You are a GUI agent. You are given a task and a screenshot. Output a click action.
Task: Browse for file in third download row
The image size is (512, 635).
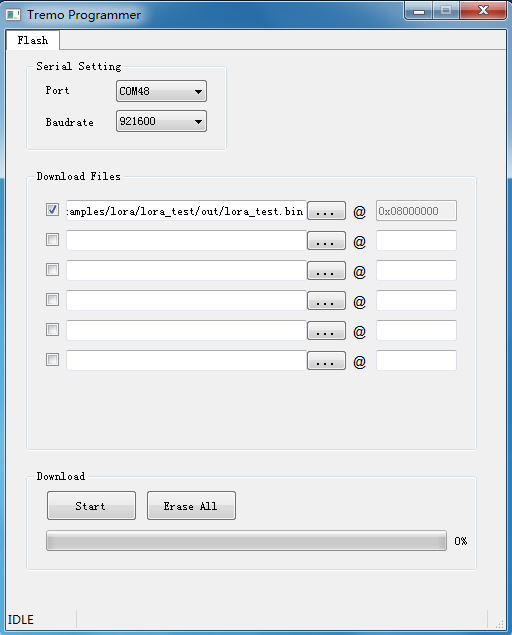pyautogui.click(x=326, y=271)
